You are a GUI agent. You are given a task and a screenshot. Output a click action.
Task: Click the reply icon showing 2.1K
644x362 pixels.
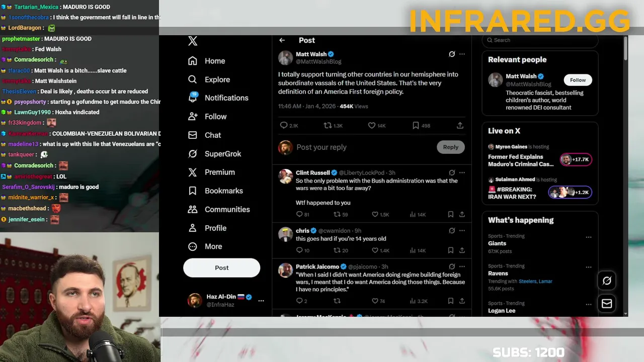(x=283, y=125)
